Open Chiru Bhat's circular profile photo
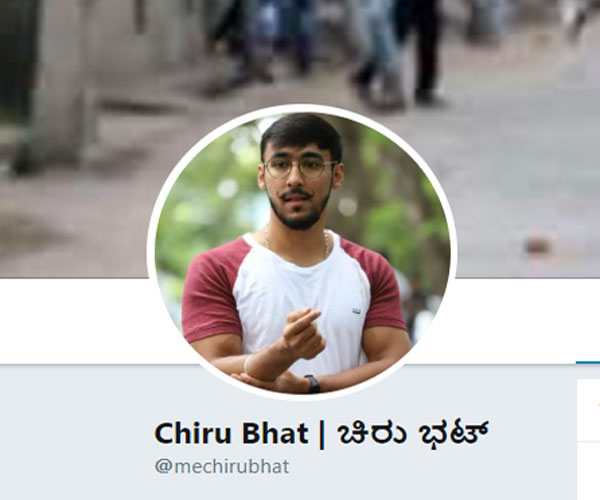This screenshot has height=500, width=600. pos(302,253)
